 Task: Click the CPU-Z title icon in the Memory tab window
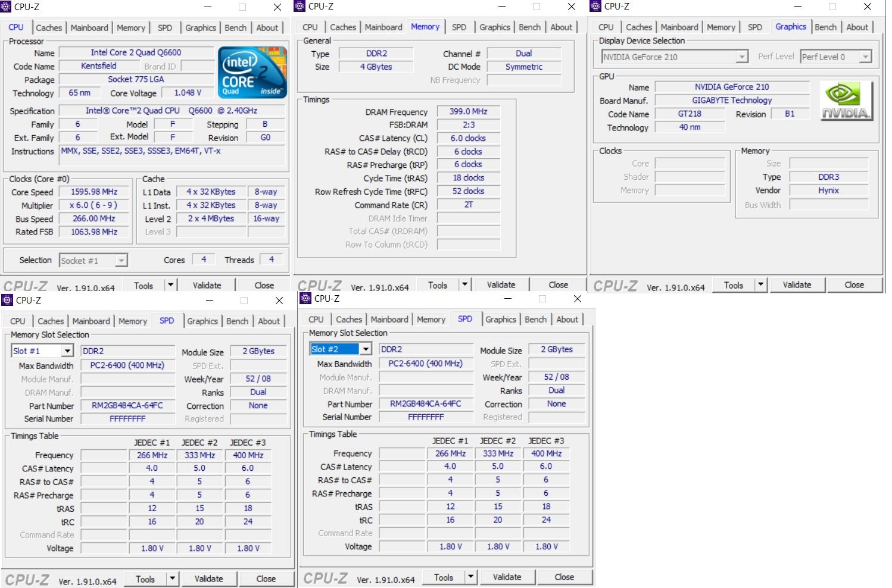[x=300, y=7]
